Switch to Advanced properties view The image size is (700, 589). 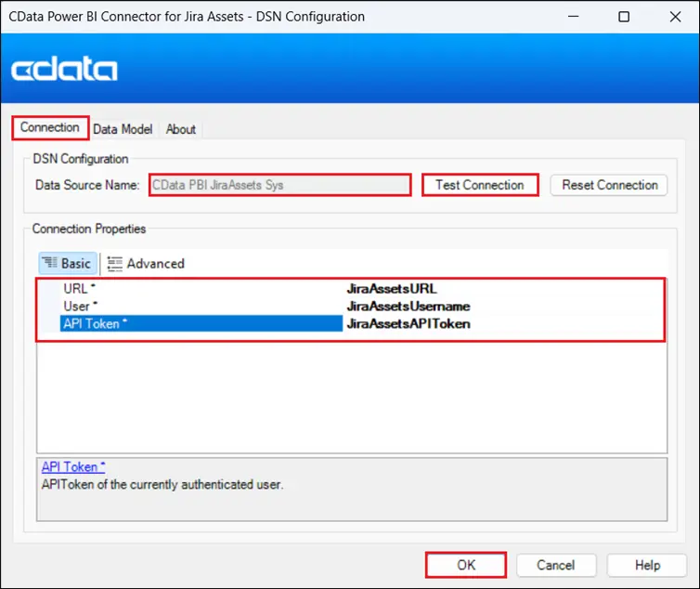click(x=146, y=264)
